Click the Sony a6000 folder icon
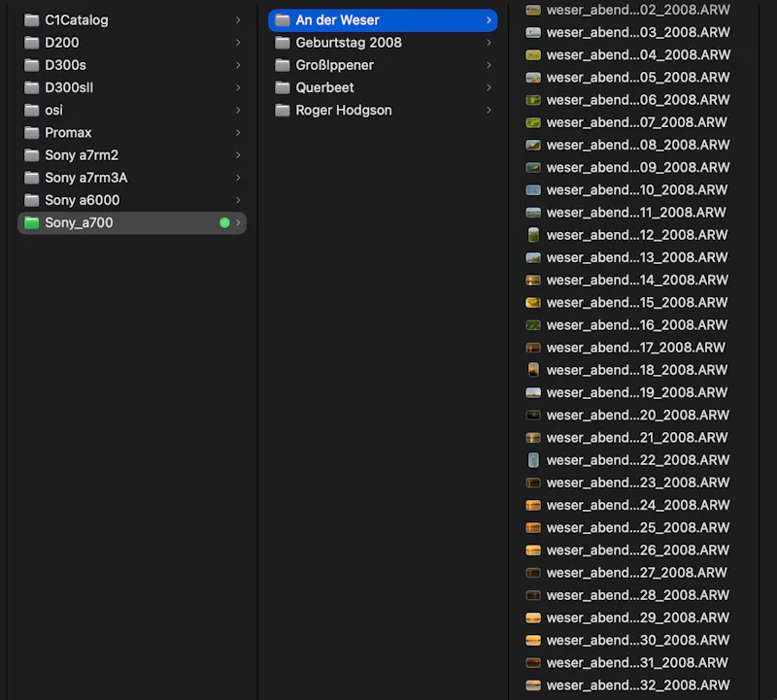 (x=32, y=200)
